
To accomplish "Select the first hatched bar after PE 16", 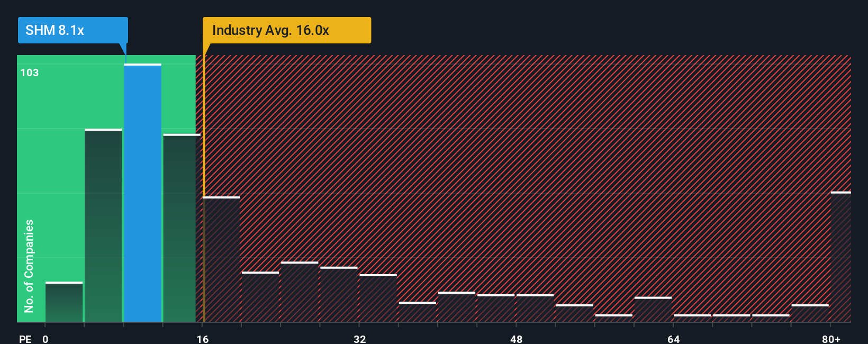I will (221, 259).
